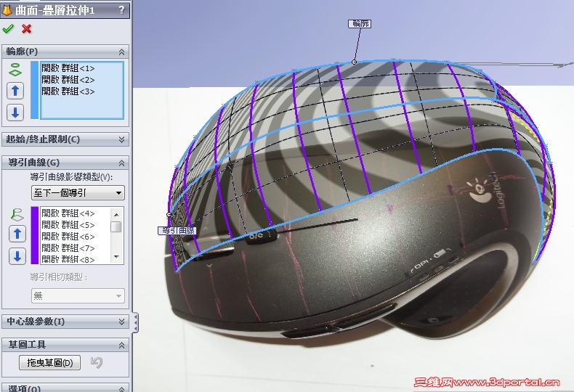Move selected profile down
Screen dimensions: 574x392
[x=15, y=113]
